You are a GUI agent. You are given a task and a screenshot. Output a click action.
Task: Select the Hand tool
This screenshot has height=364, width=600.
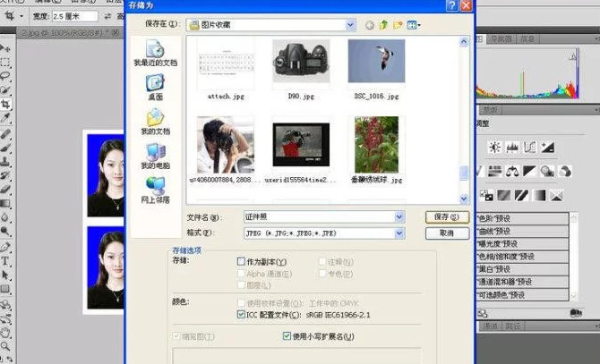point(5,333)
